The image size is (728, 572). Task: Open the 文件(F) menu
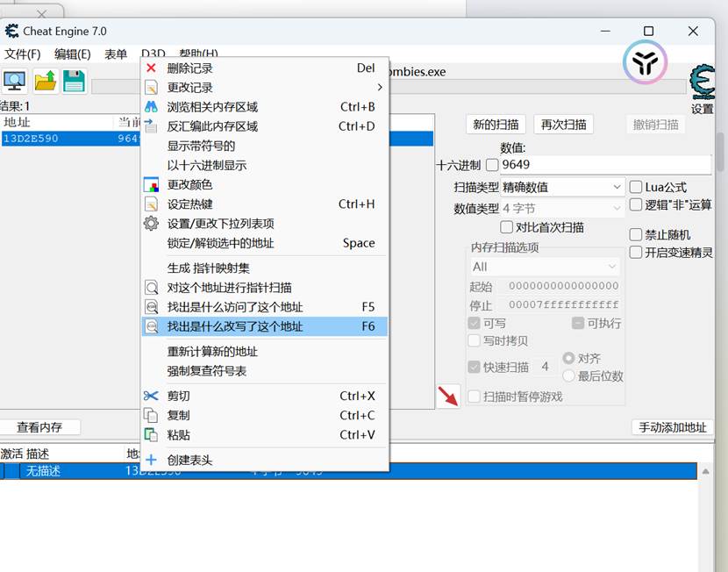click(x=22, y=54)
